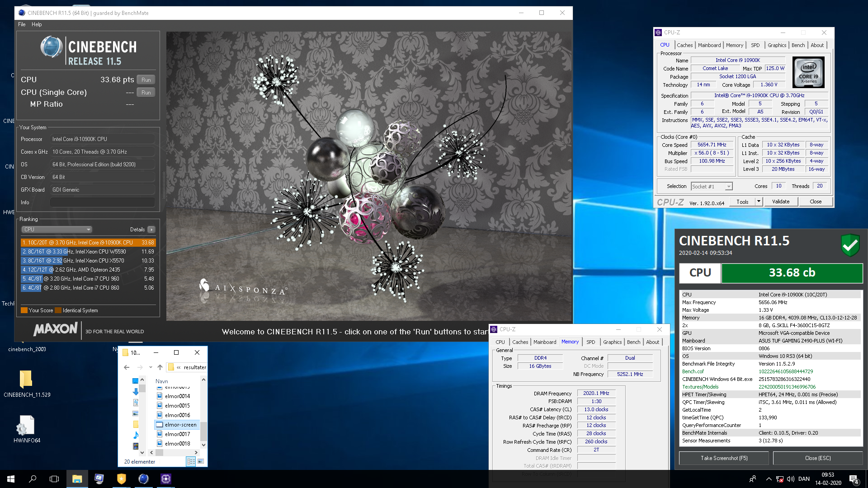Open the Cinebench Help menu
The height and width of the screenshot is (488, 868).
[37, 24]
